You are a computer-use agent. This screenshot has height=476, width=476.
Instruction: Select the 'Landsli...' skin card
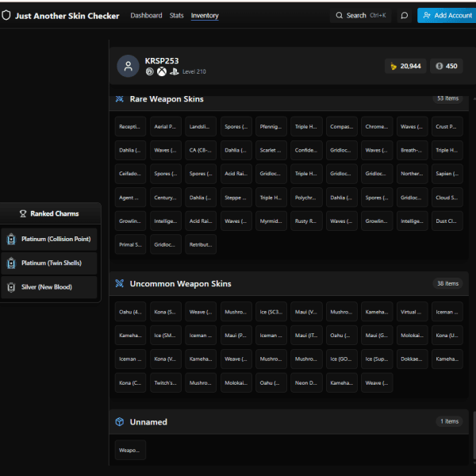201,126
